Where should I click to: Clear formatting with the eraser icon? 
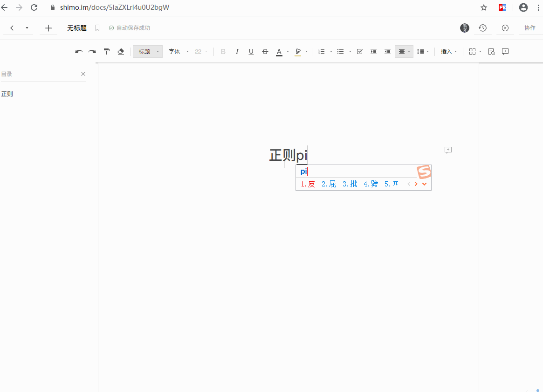[121, 52]
